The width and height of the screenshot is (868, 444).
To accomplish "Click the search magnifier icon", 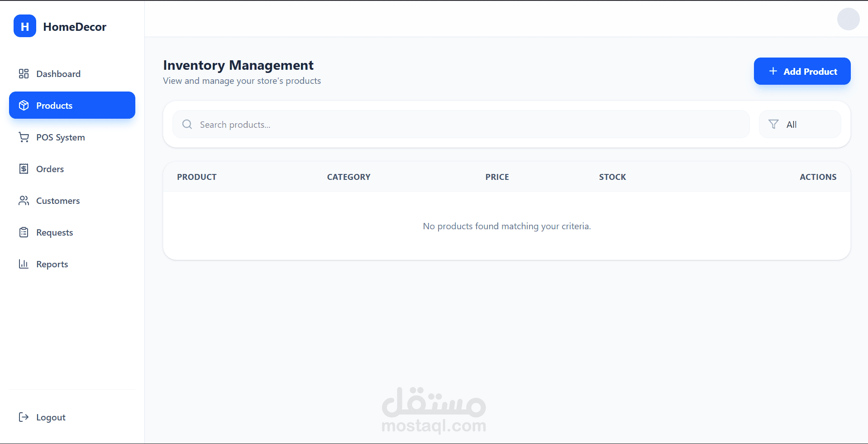I will (187, 124).
